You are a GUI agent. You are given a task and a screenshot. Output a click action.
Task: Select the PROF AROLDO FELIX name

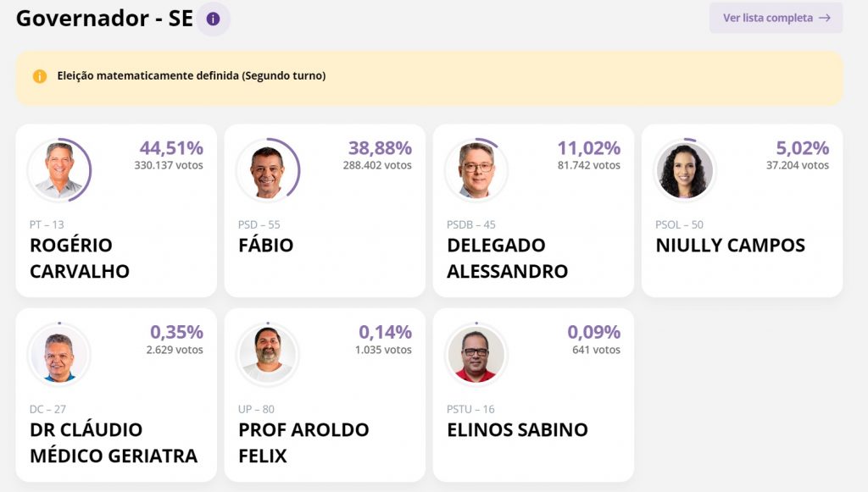click(x=303, y=442)
